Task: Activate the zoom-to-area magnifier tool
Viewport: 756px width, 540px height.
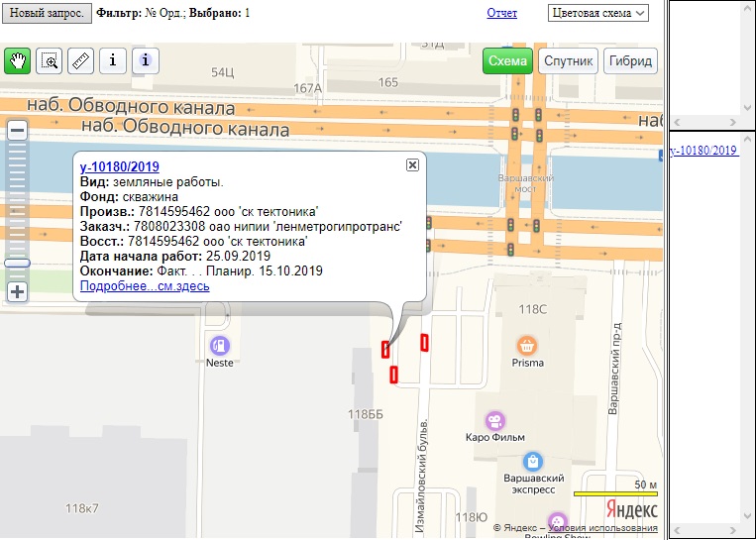Action: 49,60
